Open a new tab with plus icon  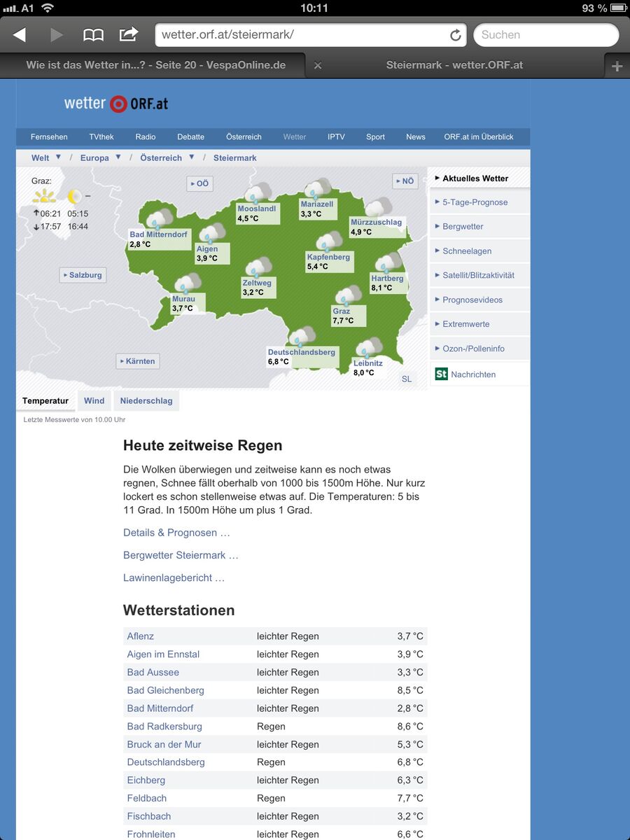click(617, 66)
